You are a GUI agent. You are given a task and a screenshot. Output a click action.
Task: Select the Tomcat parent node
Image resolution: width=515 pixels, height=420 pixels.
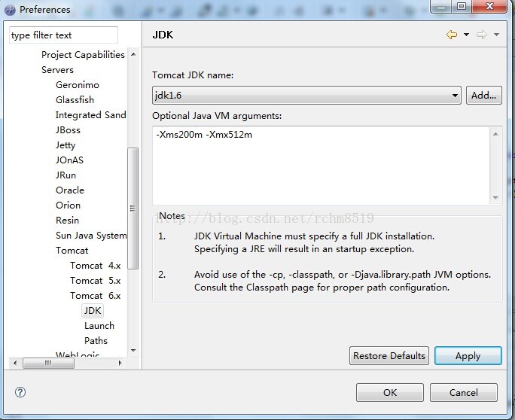point(72,251)
